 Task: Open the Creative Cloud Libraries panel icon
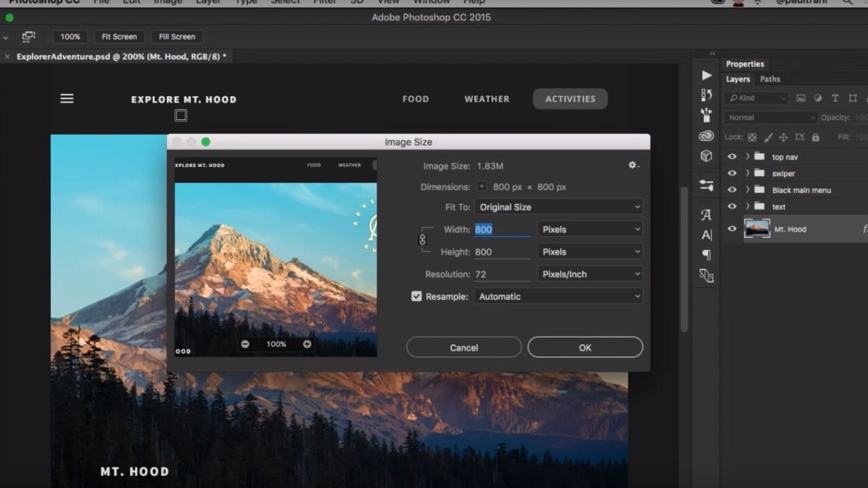pyautogui.click(x=707, y=136)
